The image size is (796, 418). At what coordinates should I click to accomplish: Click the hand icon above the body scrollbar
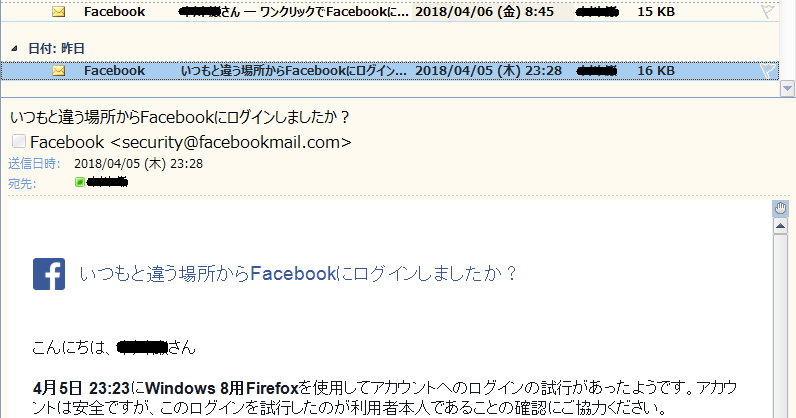pos(781,208)
